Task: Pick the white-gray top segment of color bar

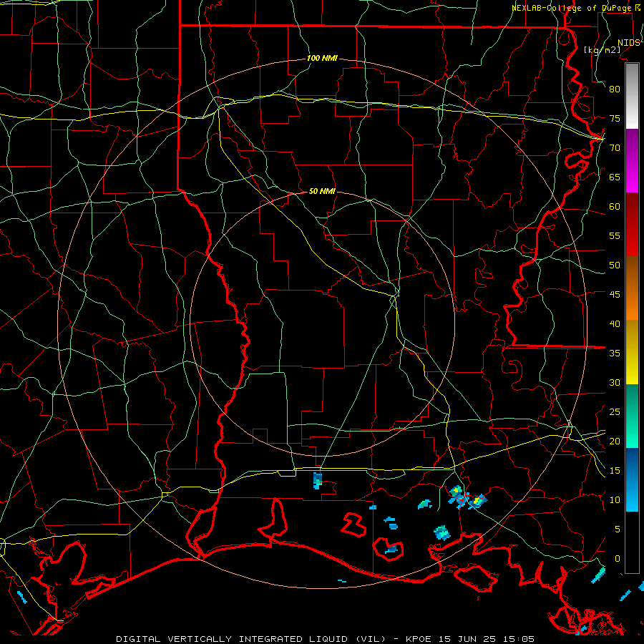Action: point(632,96)
